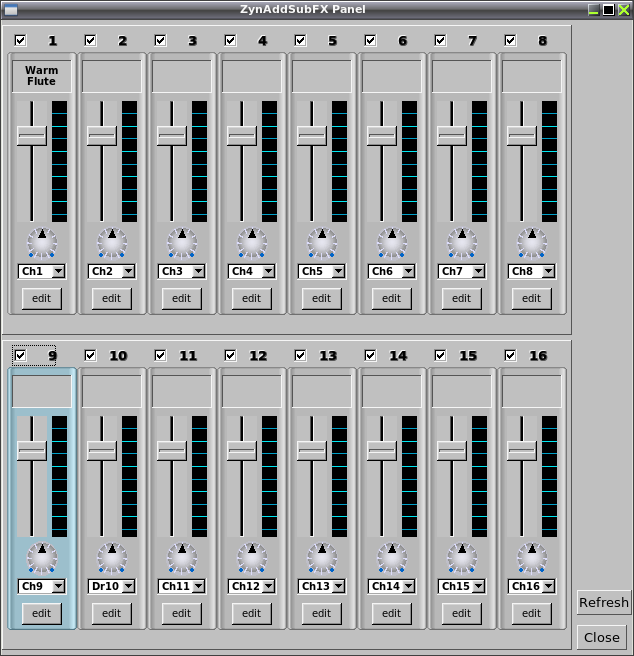Toggle part 14 enabled checkbox

click(370, 356)
